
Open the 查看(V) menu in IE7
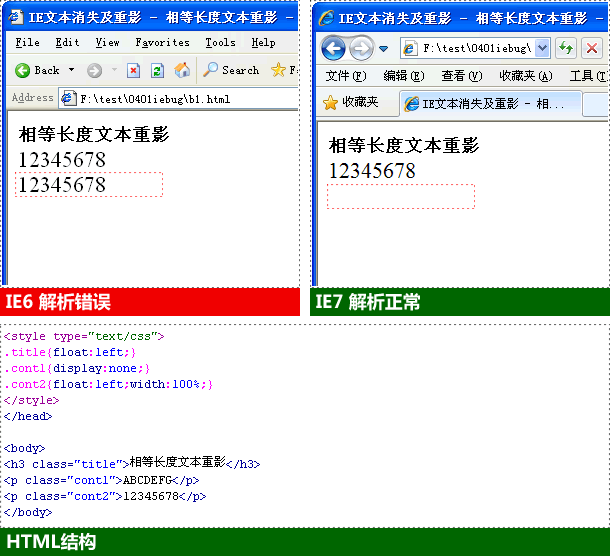461,76
